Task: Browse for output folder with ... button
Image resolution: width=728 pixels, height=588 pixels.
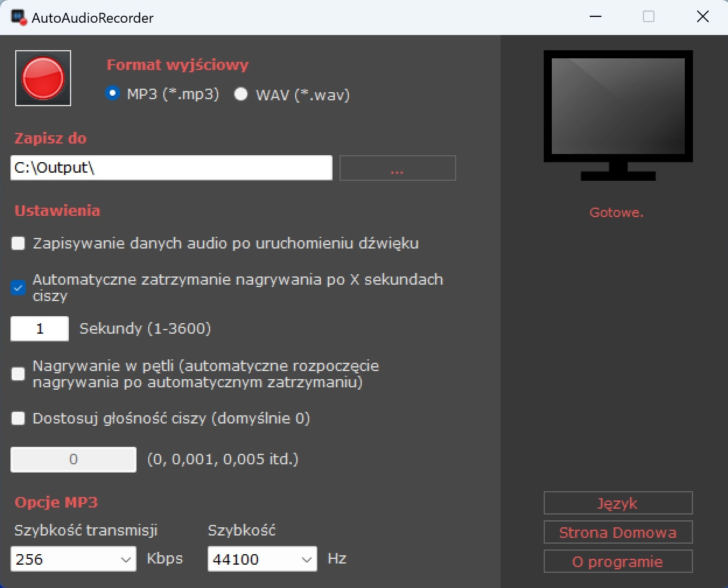Action: click(x=397, y=168)
